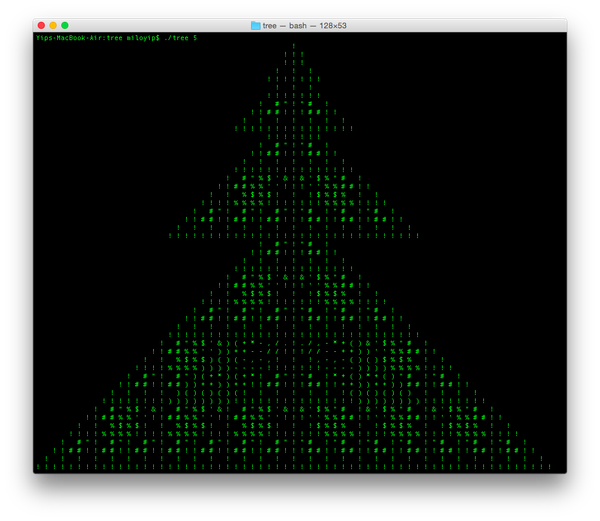This screenshot has width=600, height=521.
Task: Click the bottom-right tip of the ASCII tree
Action: [549, 466]
